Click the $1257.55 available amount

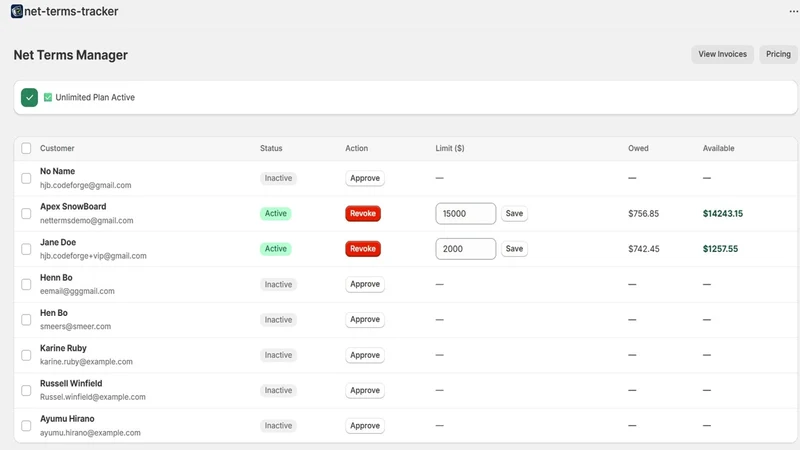[x=720, y=249]
